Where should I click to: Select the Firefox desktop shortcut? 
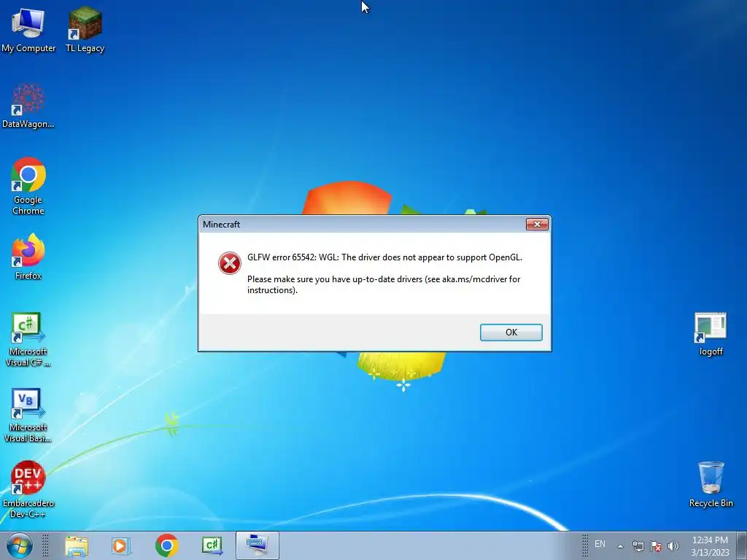tap(28, 256)
